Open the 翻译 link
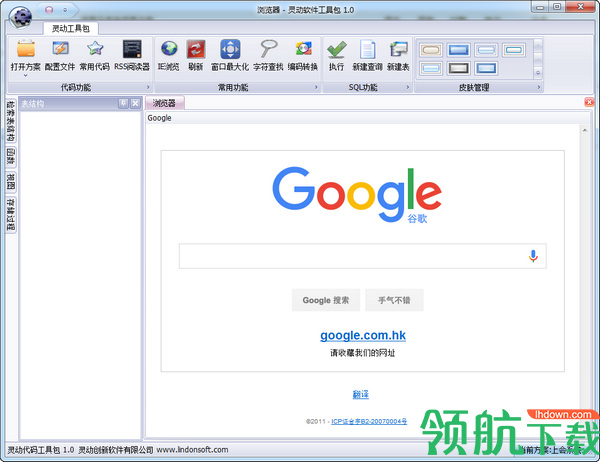600x462 pixels. 360,394
